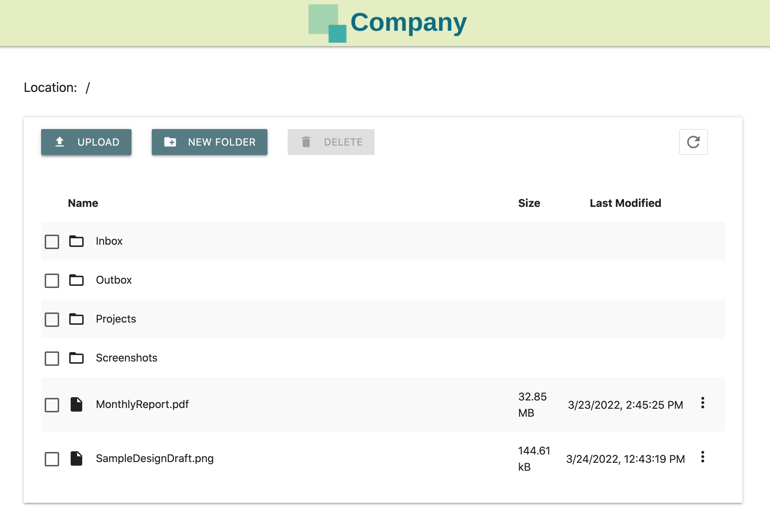Create a new folder
The height and width of the screenshot is (532, 770).
pyautogui.click(x=209, y=142)
